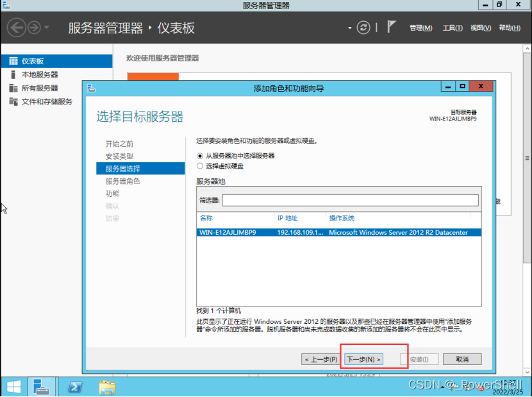Click the dashboard vertical scrollbar up arrow
This screenshot has width=532, height=397.
(x=528, y=49)
